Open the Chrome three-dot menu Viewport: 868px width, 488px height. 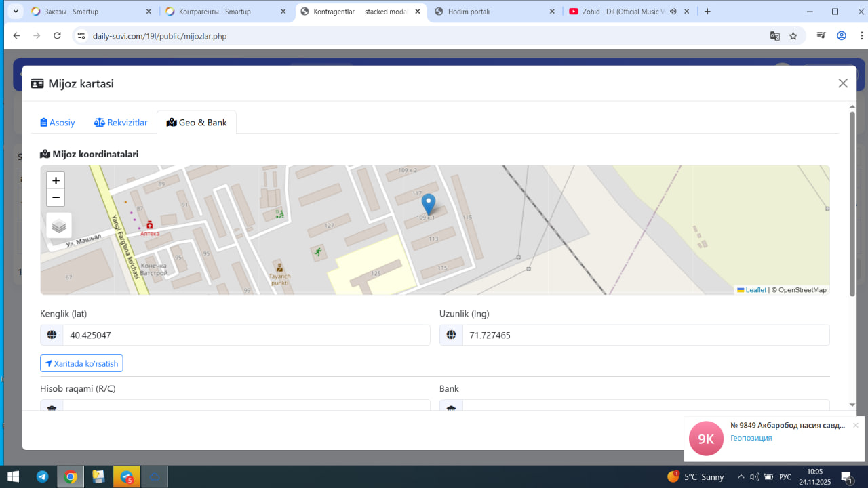click(861, 36)
